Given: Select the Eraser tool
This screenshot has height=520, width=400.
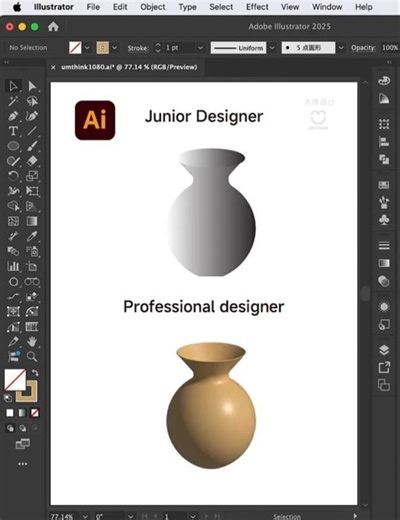Looking at the screenshot, I should (x=32, y=161).
